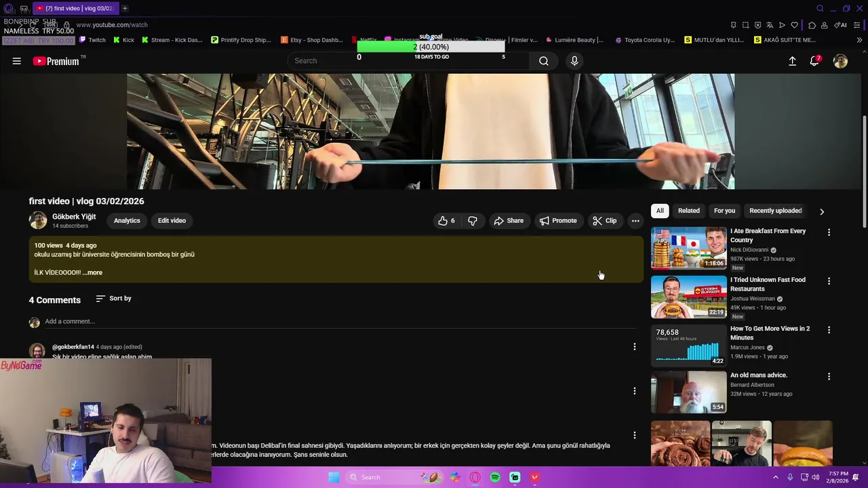Open the Toyota Corolla bookmark
This screenshot has width=868, height=488.
645,40
